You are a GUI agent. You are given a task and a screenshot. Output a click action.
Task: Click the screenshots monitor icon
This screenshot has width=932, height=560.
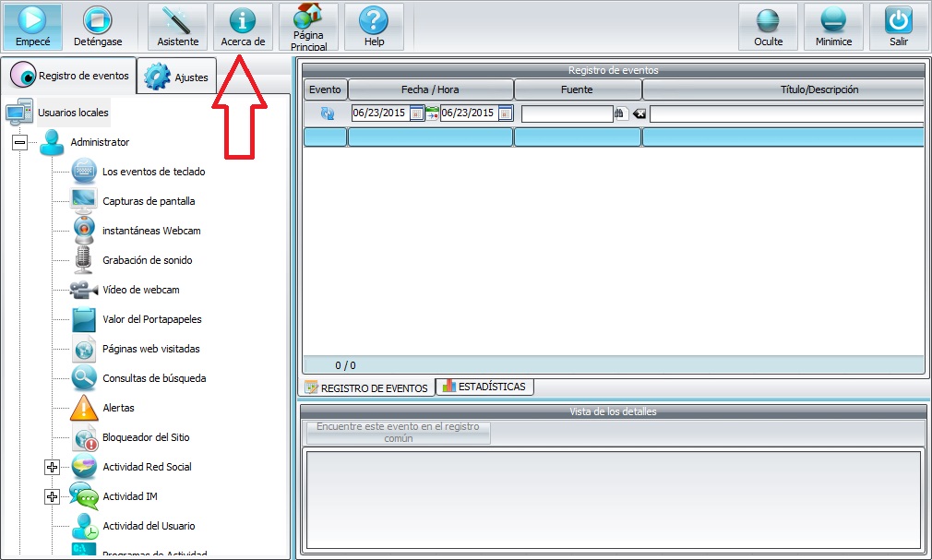pos(84,201)
